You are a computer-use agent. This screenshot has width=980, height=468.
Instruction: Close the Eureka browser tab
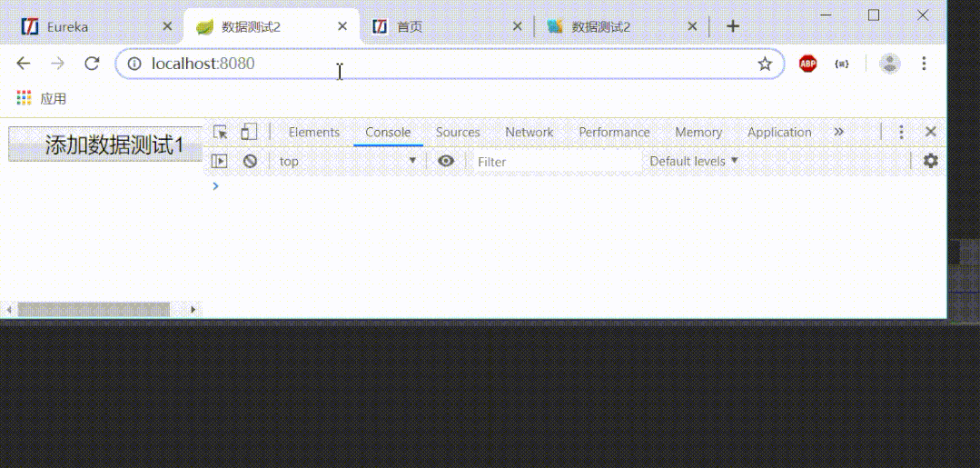click(167, 26)
